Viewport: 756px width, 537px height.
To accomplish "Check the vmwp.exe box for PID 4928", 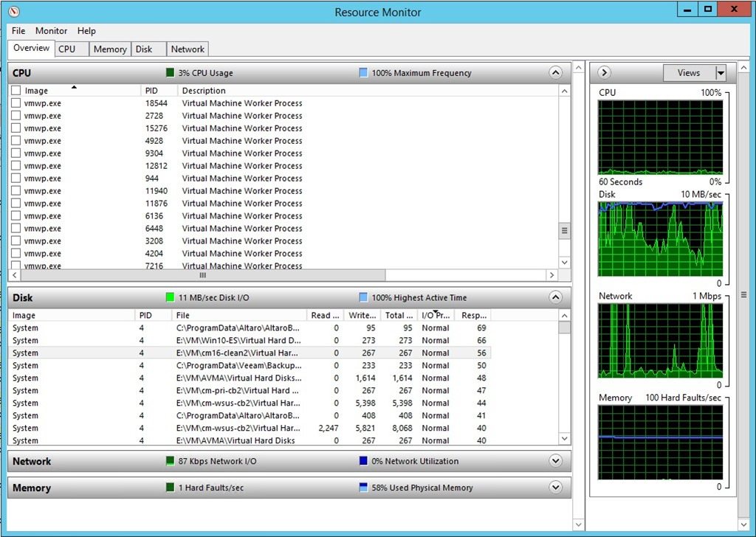I will click(x=16, y=141).
